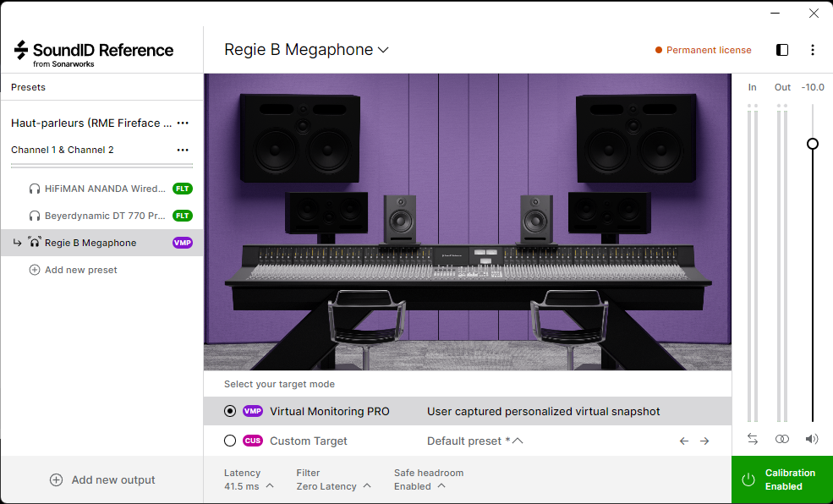Screen dimensions: 833x504
Task: Click the power icon in Calibration Enabled
Action: (x=748, y=479)
